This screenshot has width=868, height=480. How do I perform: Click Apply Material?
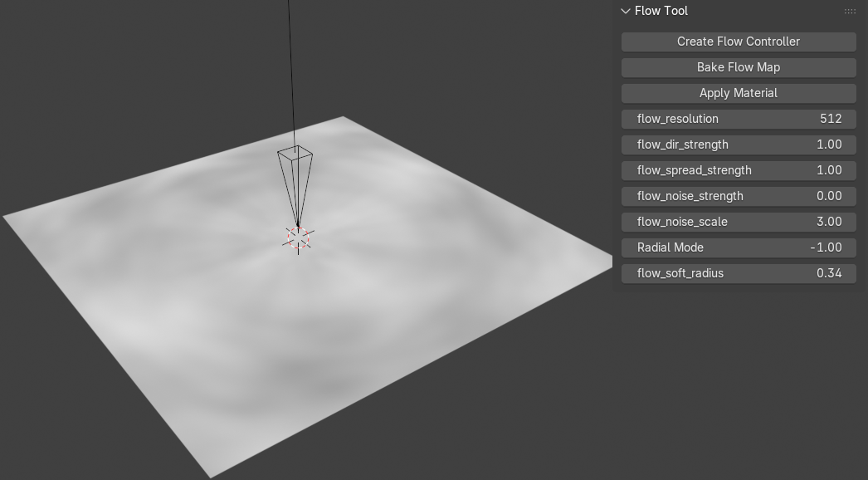coord(738,93)
